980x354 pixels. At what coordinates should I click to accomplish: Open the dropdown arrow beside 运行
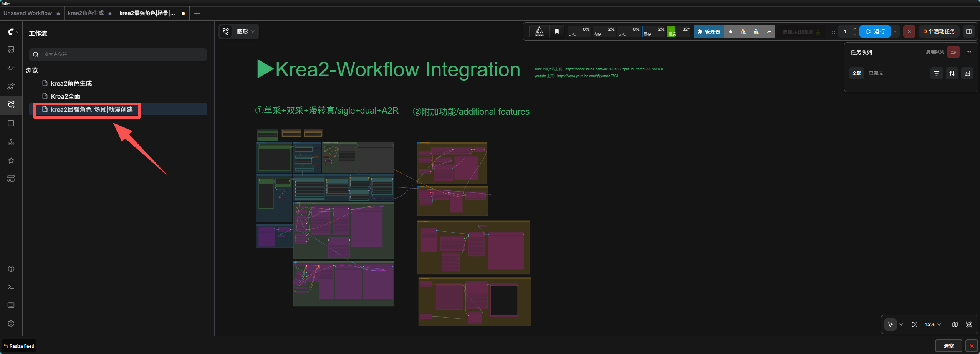[x=896, y=32]
